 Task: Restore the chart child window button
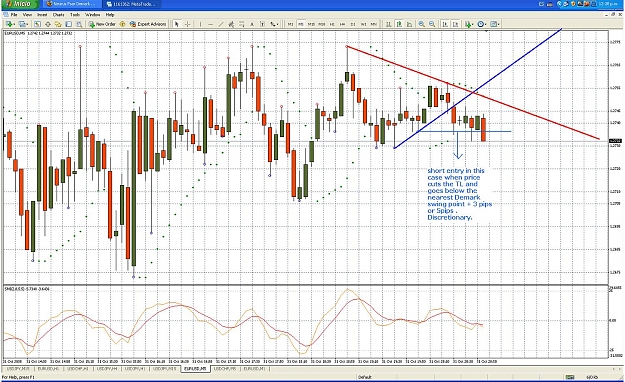[x=614, y=14]
